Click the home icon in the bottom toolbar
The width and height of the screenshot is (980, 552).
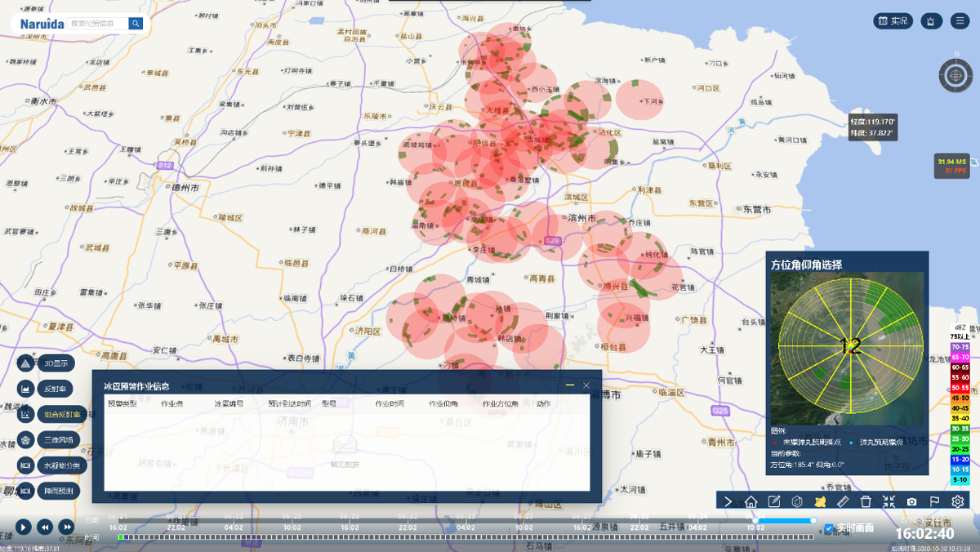pyautogui.click(x=751, y=501)
